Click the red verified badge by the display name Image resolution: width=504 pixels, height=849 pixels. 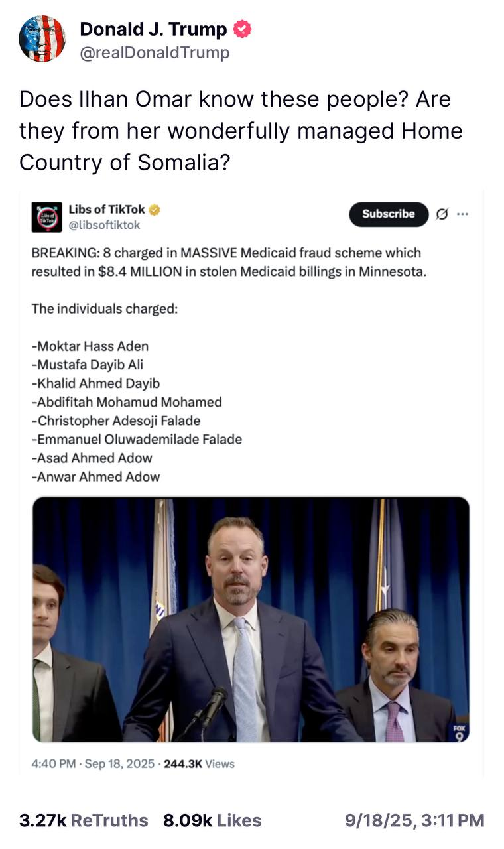point(242,29)
